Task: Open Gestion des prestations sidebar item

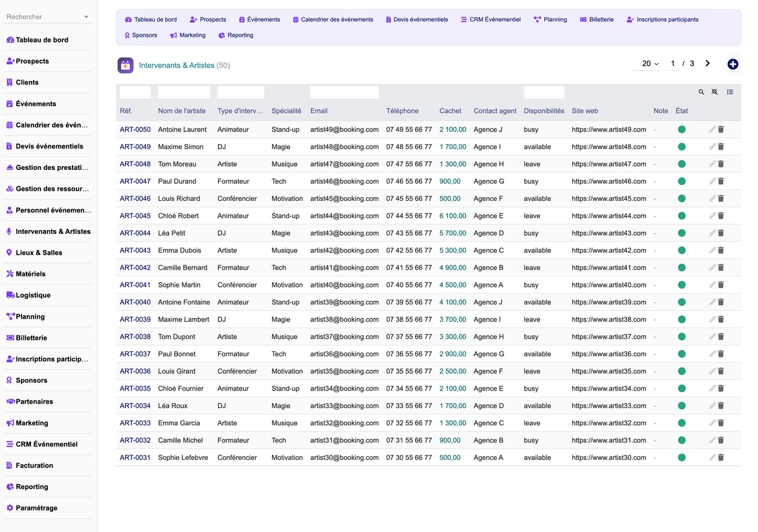Action: pos(47,167)
